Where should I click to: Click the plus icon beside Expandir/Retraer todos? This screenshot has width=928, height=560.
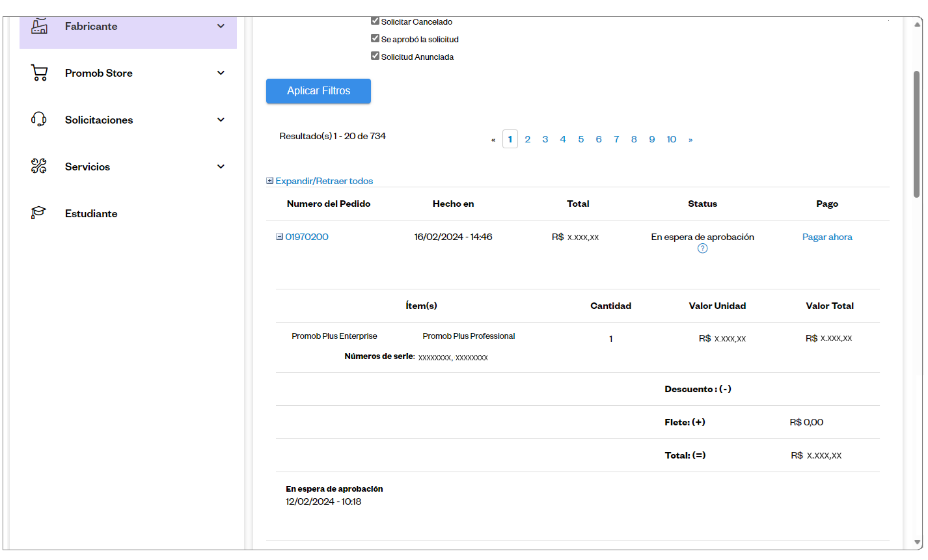[x=269, y=181]
